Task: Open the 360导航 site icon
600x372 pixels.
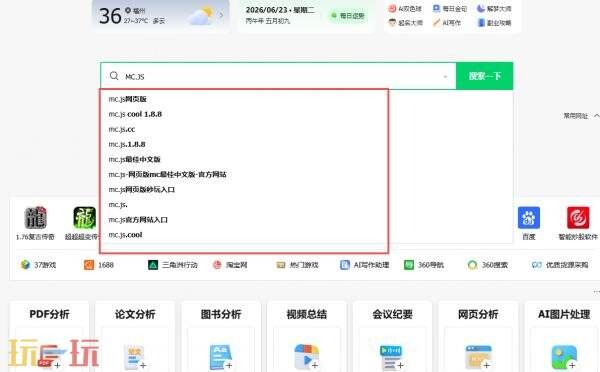Action: tap(409, 264)
